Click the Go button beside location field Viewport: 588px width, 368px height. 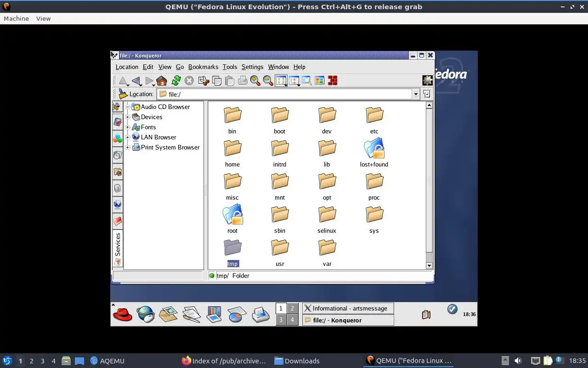tap(427, 94)
